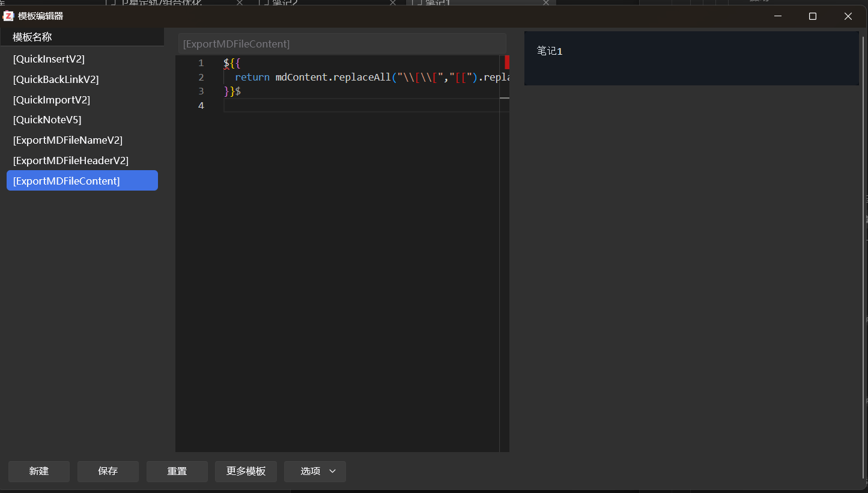Viewport: 868px width, 493px height.
Task: Place cursor on empty line 4 in editor
Action: pos(360,106)
